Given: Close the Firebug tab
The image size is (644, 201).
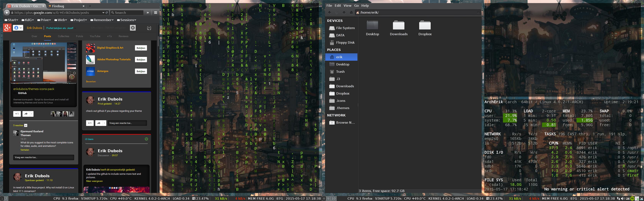Looking at the screenshot, I should tap(84, 6).
